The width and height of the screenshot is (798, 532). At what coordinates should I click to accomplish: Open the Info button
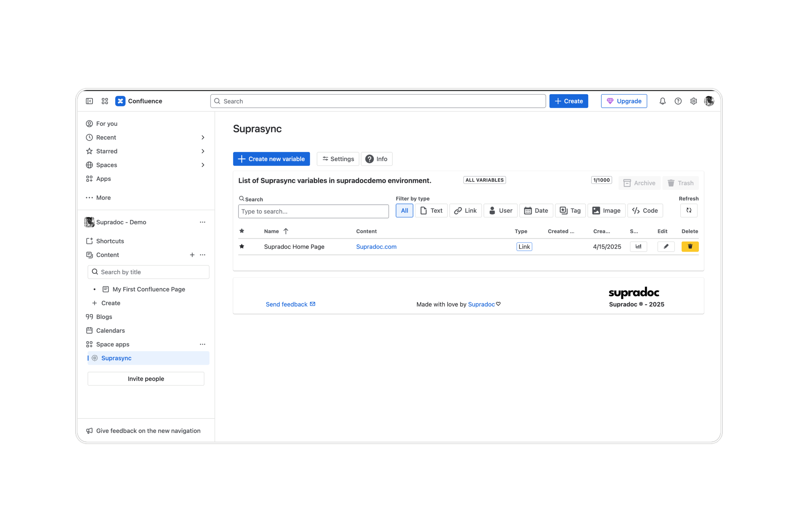point(377,159)
